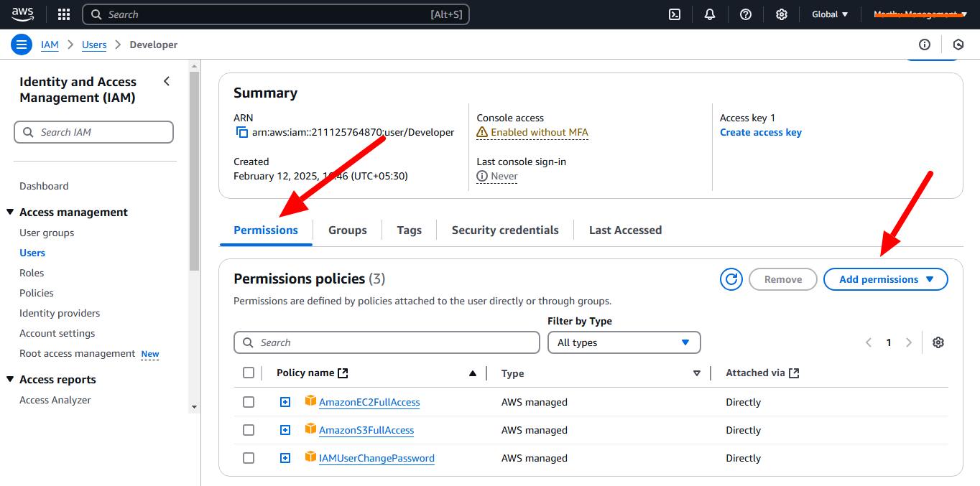Open the notifications bell
This screenshot has height=486, width=980.
(x=710, y=14)
